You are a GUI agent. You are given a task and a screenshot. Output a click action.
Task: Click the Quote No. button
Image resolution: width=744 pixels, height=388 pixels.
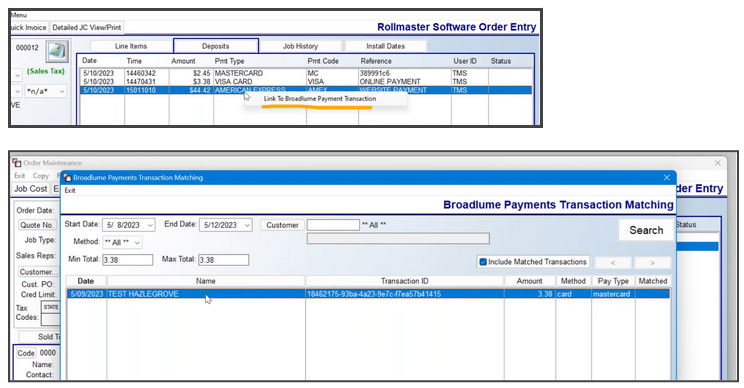[x=37, y=225]
